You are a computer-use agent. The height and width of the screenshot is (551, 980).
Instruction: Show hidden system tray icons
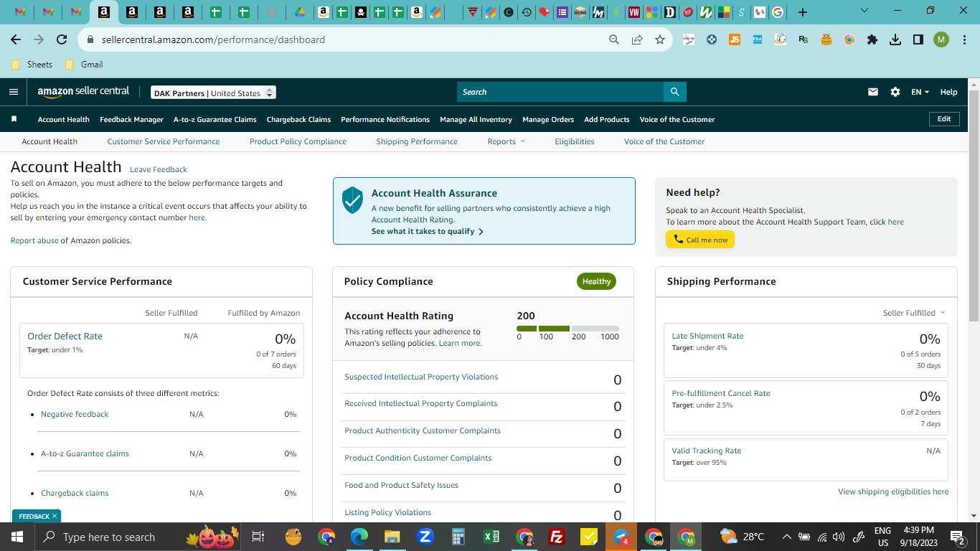click(786, 537)
